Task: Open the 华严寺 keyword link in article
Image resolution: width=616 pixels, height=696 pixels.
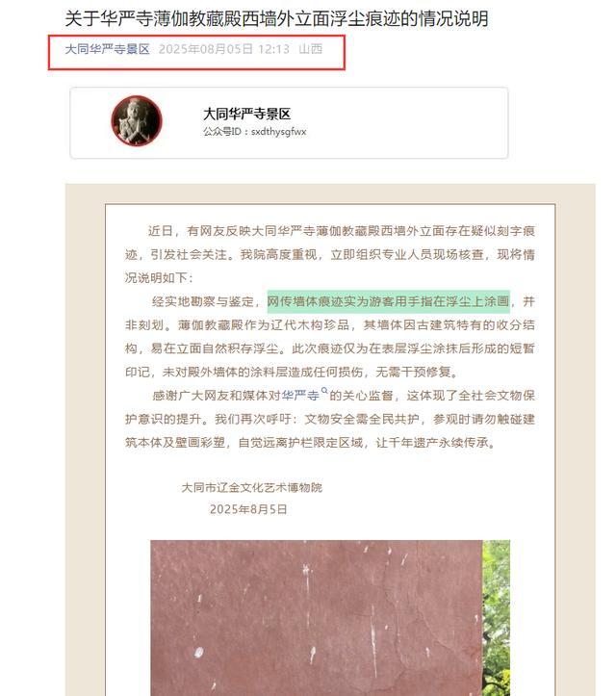Action: (300, 395)
